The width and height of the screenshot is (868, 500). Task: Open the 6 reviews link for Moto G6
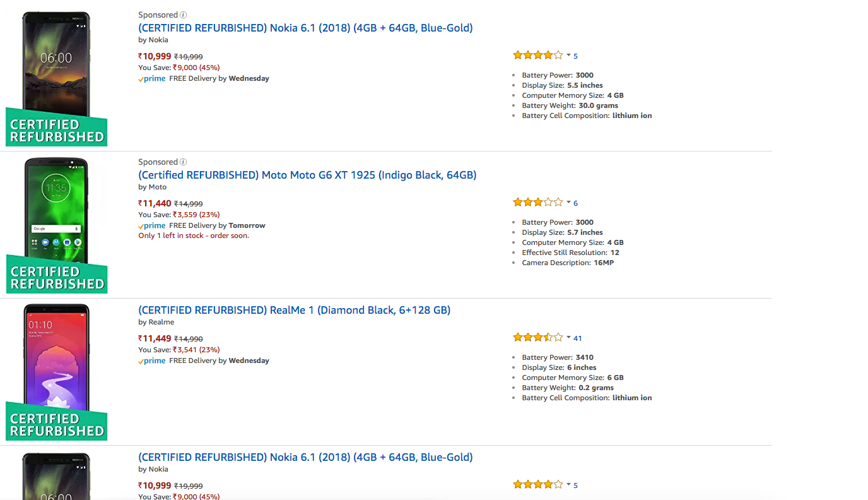[575, 203]
